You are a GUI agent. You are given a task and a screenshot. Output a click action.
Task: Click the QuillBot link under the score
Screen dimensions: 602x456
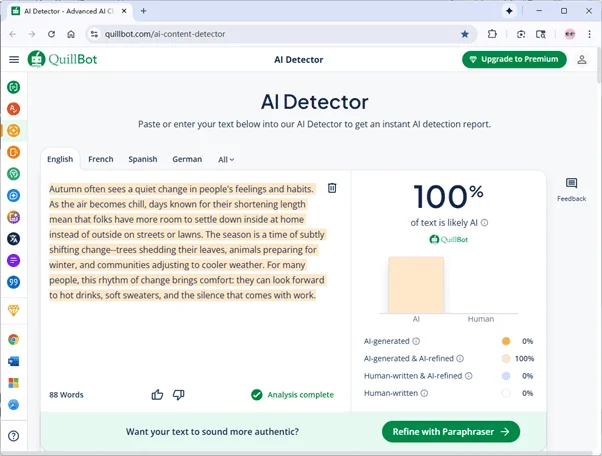point(448,240)
